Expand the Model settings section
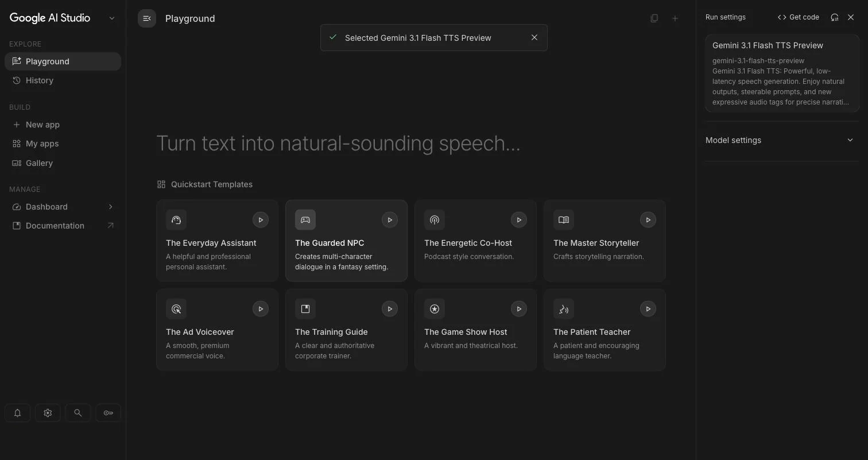Screen dimensions: 868x460 (x=781, y=140)
